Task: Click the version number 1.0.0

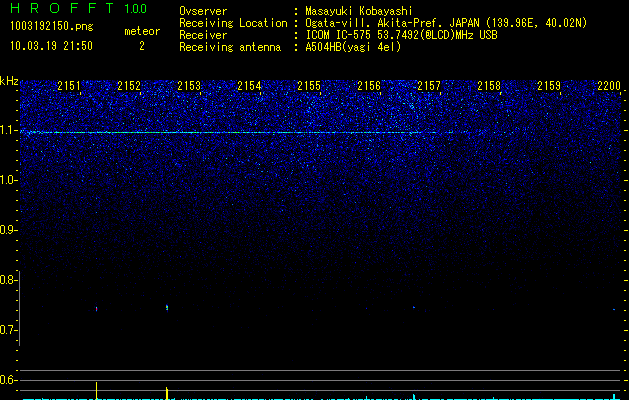Action: [136, 9]
